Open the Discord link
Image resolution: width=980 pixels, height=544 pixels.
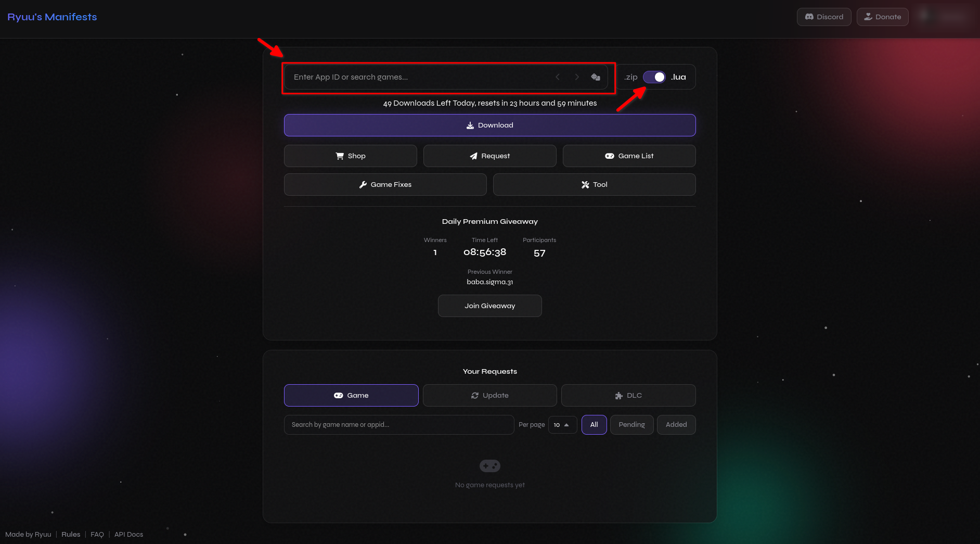tap(824, 17)
